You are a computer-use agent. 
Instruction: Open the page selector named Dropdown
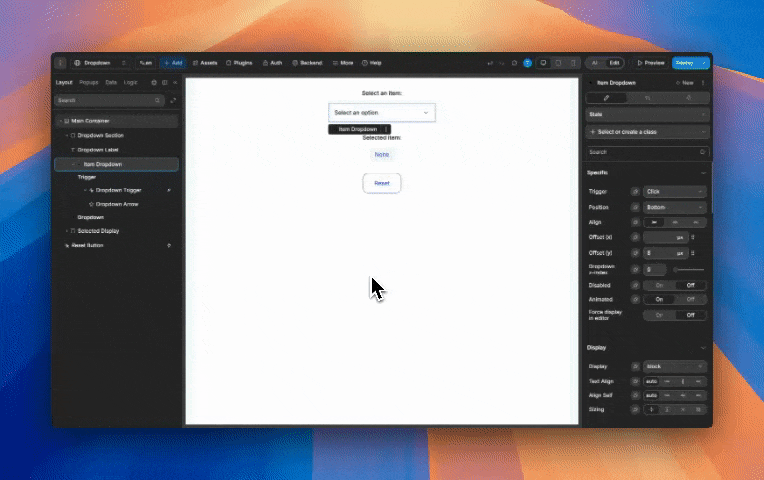coord(100,63)
